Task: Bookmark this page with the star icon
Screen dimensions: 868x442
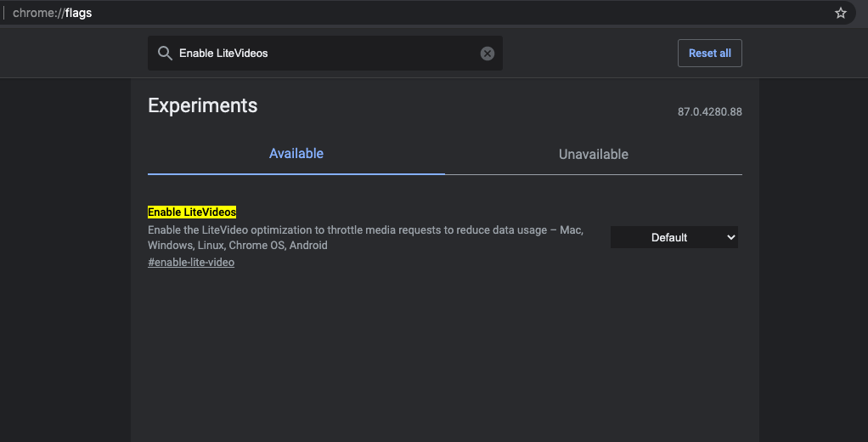Action: pos(840,13)
